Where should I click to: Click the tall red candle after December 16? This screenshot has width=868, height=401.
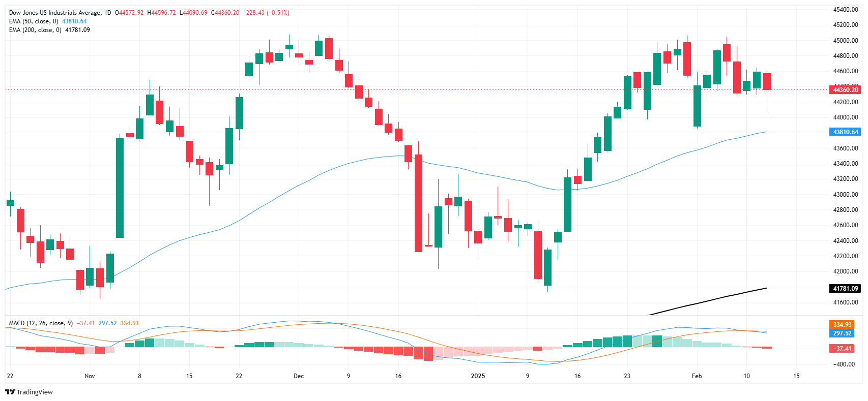click(418, 203)
